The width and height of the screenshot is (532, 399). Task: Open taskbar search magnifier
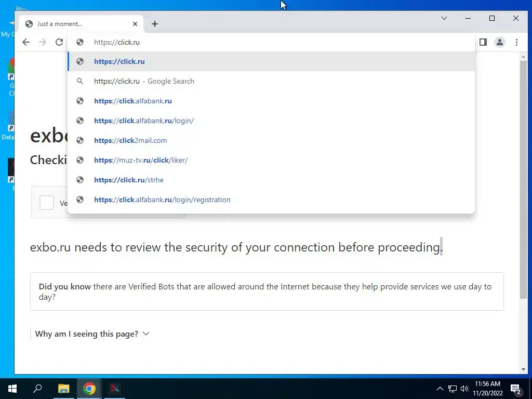pyautogui.click(x=37, y=389)
